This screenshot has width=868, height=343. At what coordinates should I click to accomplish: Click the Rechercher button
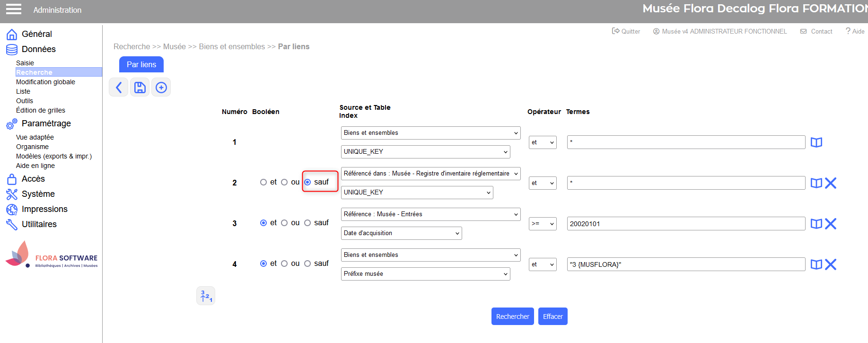(512, 317)
